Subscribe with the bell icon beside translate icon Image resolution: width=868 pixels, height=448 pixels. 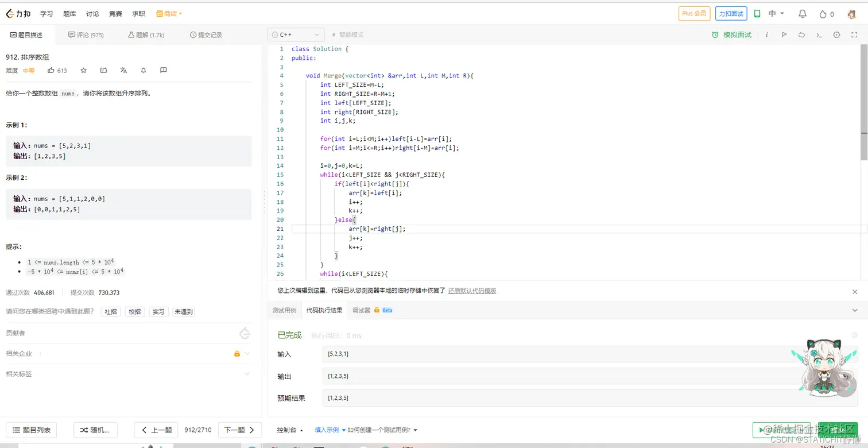(x=144, y=71)
